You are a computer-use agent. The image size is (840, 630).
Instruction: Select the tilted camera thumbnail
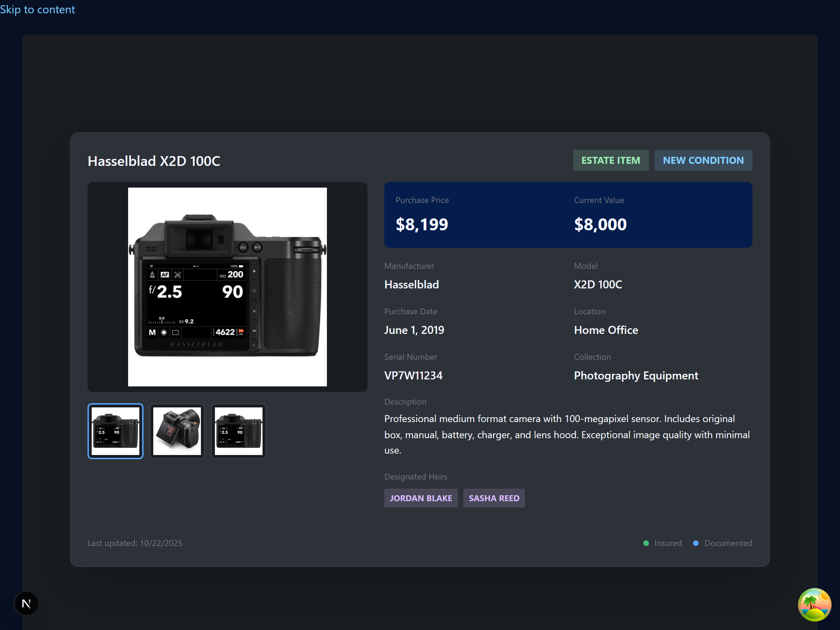pyautogui.click(x=177, y=431)
